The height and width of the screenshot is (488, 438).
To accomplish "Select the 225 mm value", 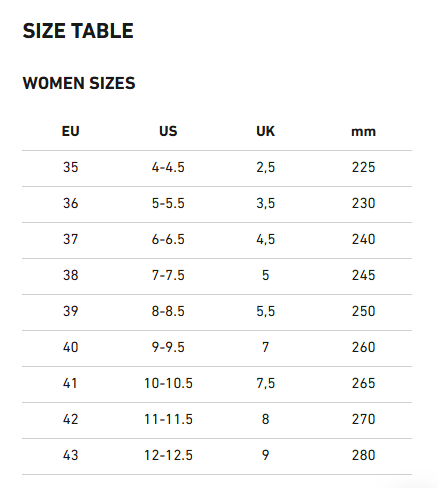I will coord(364,167).
